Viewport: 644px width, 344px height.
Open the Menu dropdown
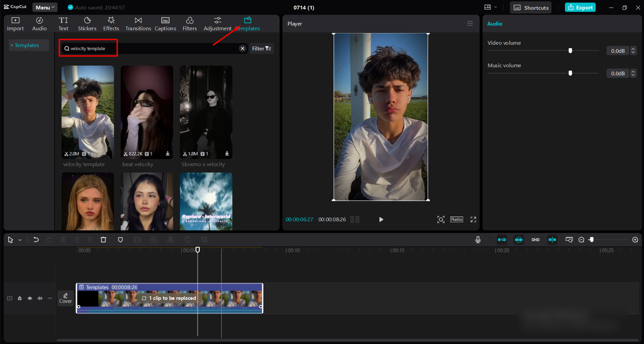(45, 8)
